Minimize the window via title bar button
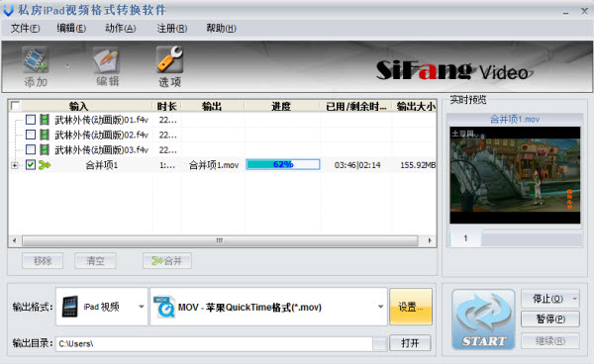Image resolution: width=594 pixels, height=364 pixels. point(566,12)
